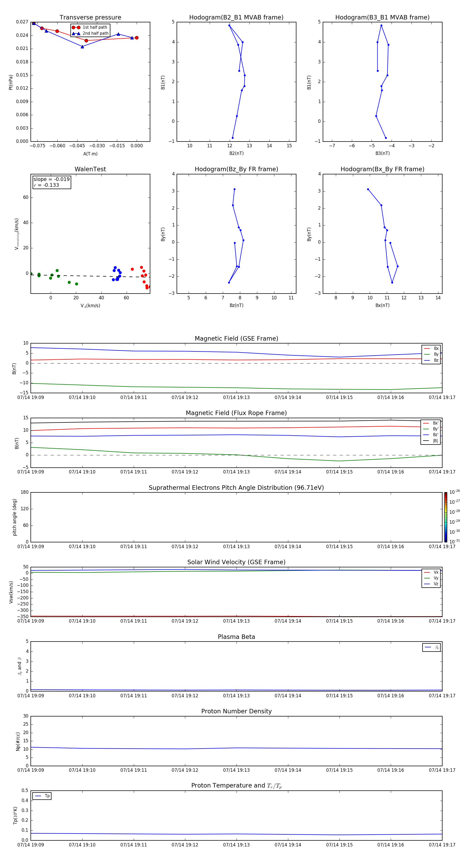Click the "Proton Number Density" title
The height and width of the screenshot is (868, 473).
click(x=236, y=711)
